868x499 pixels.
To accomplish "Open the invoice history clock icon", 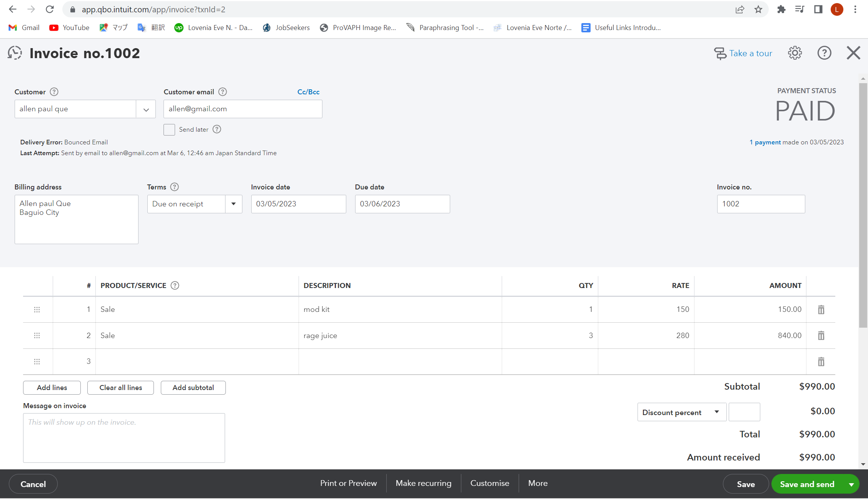I will (15, 53).
